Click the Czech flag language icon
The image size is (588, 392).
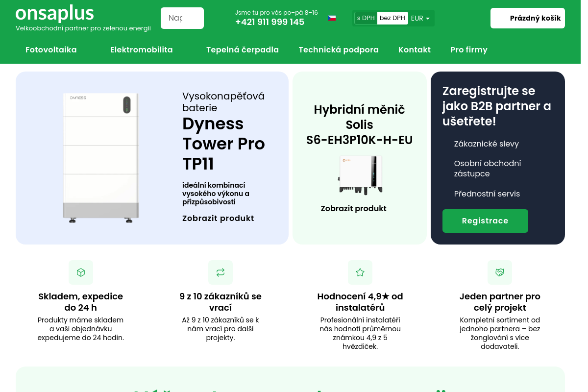[x=332, y=18]
